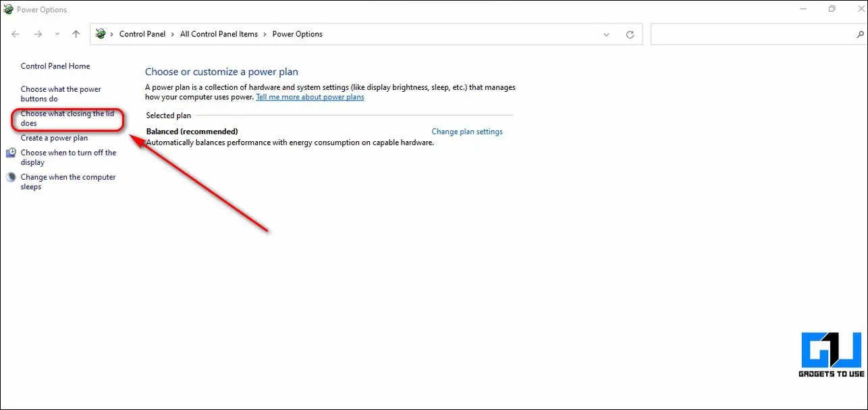Open Tell me more about power plans
868x410 pixels.
(x=310, y=97)
